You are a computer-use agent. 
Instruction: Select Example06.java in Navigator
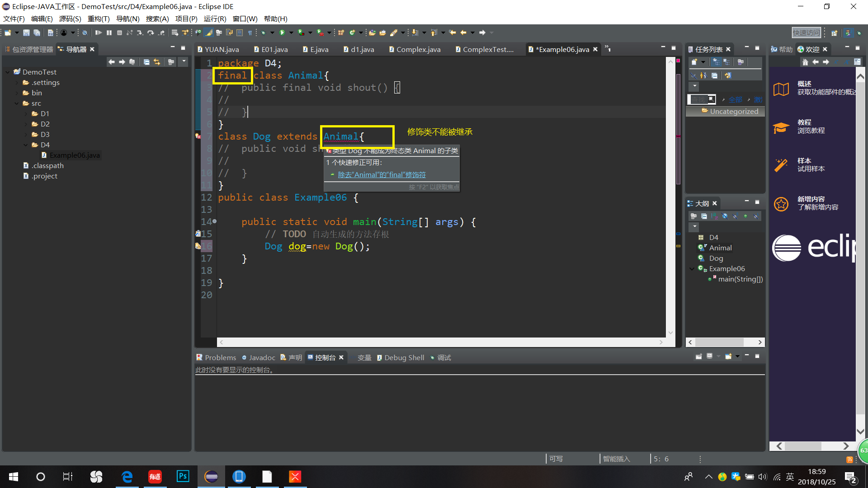click(x=75, y=155)
